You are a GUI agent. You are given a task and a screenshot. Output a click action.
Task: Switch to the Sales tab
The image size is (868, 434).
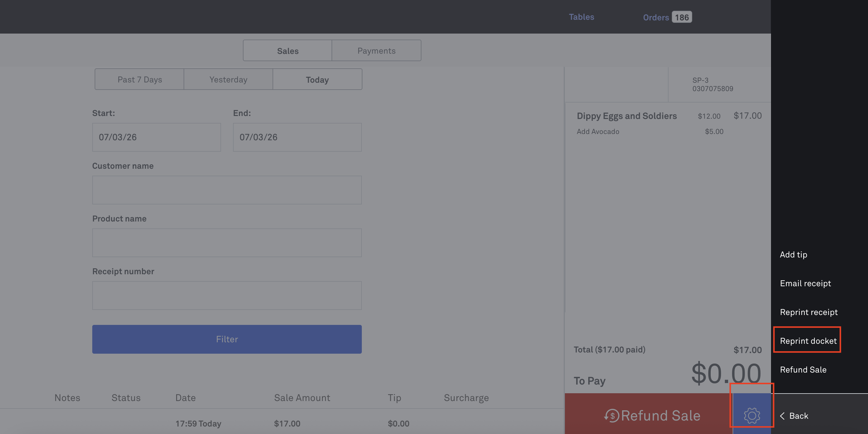click(288, 51)
